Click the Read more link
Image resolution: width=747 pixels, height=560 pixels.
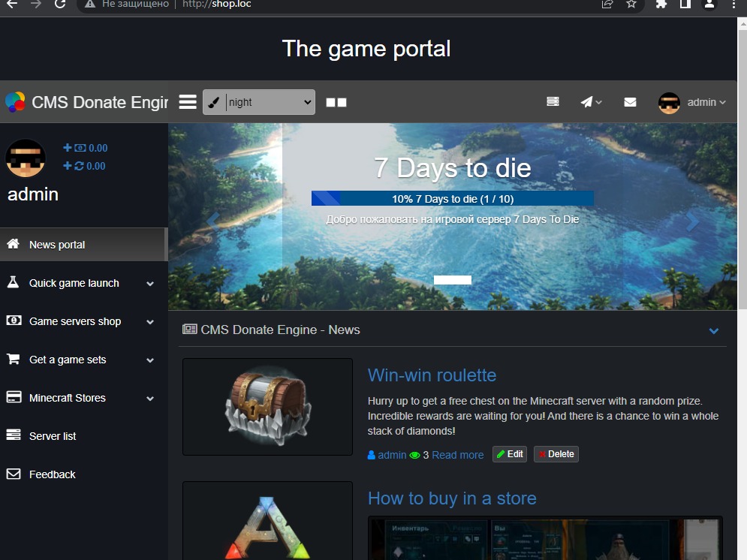pos(457,455)
